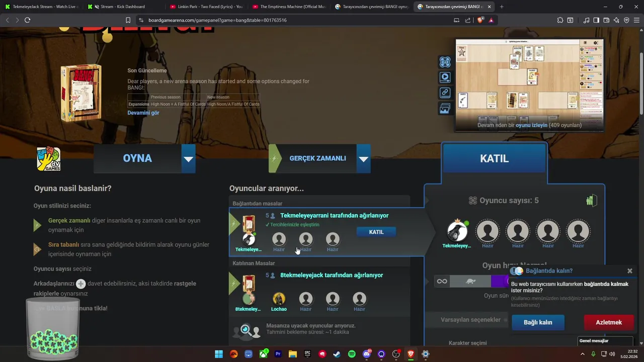Click the large blue KATIL button
Viewport: 644px width, 362px height.
click(494, 158)
